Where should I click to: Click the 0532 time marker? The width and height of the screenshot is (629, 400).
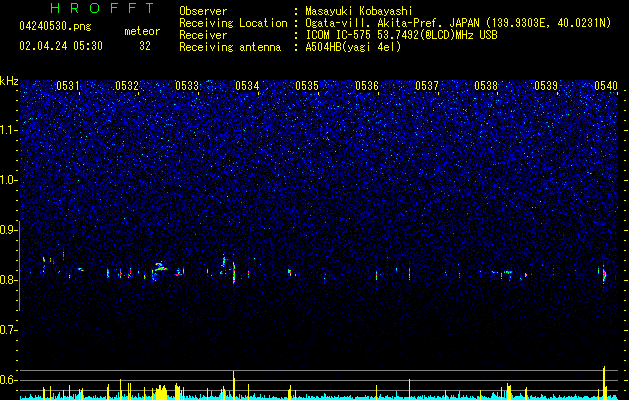127,86
